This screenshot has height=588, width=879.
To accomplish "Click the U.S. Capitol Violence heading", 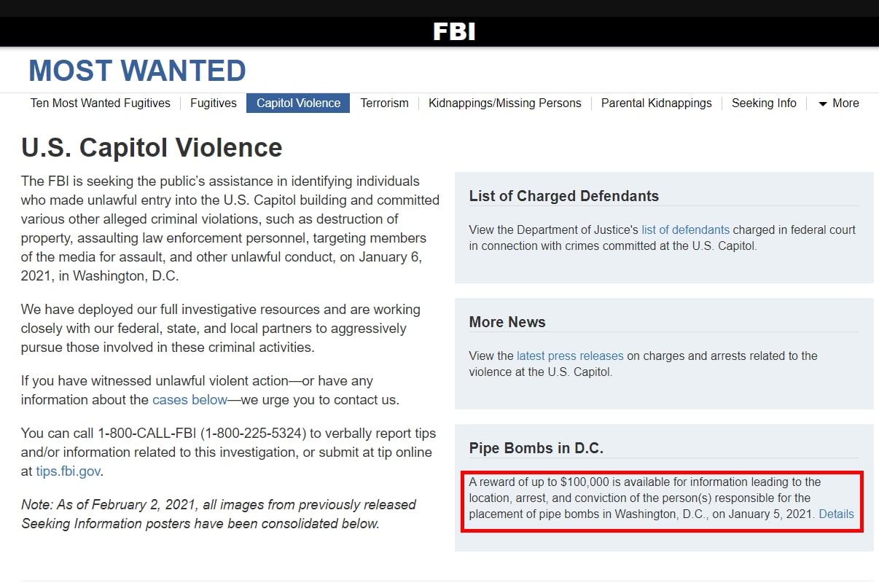I will tap(152, 147).
